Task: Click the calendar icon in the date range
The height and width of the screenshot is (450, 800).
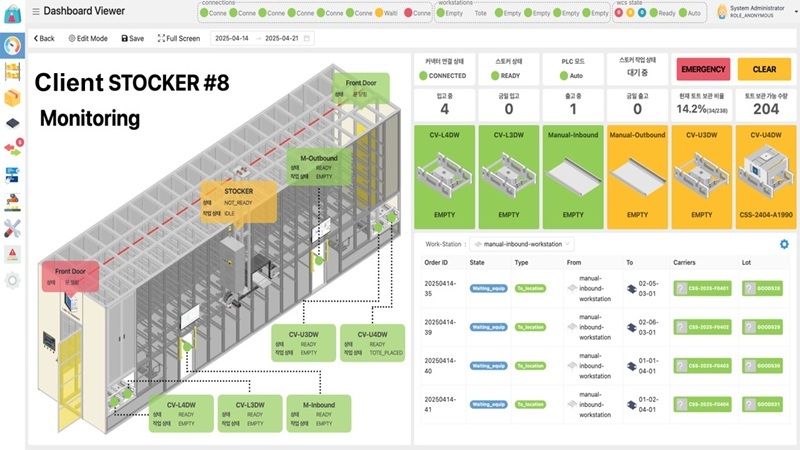Action: tap(307, 38)
